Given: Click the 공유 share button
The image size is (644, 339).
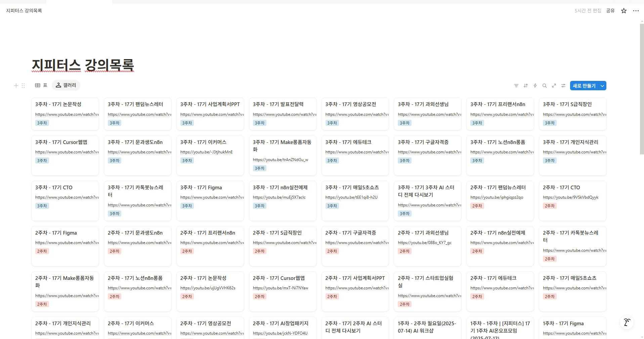Looking at the screenshot, I should point(610,10).
